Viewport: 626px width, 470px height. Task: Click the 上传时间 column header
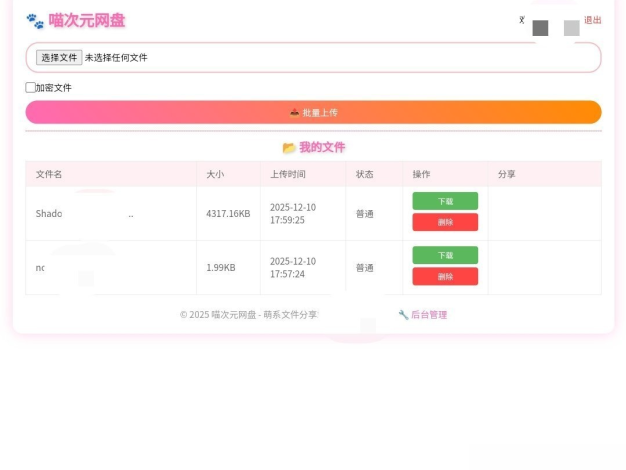coord(288,174)
